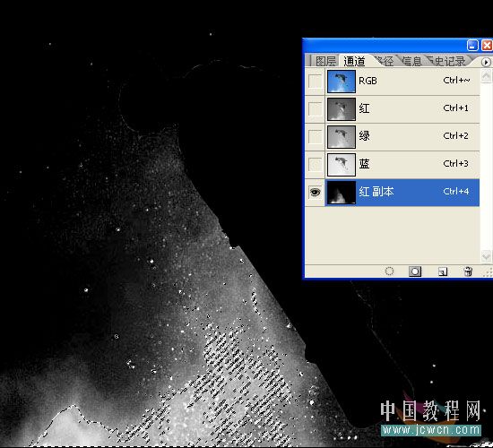This screenshot has height=448, width=493.
Task: Click scrollbar down arrow in channels panel
Action: pyautogui.click(x=486, y=256)
